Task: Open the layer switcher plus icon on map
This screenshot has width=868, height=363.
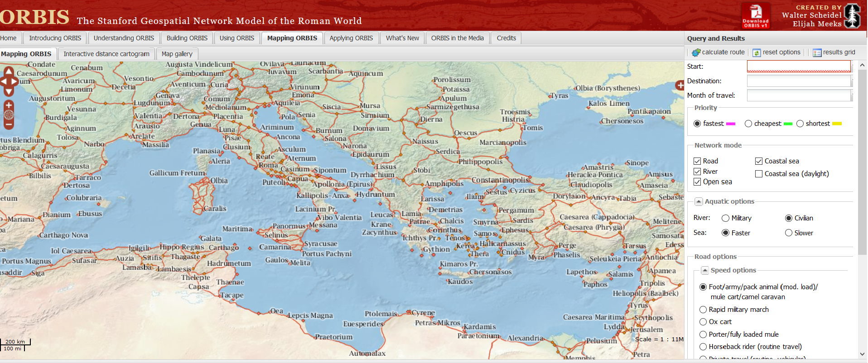Action: click(x=680, y=85)
